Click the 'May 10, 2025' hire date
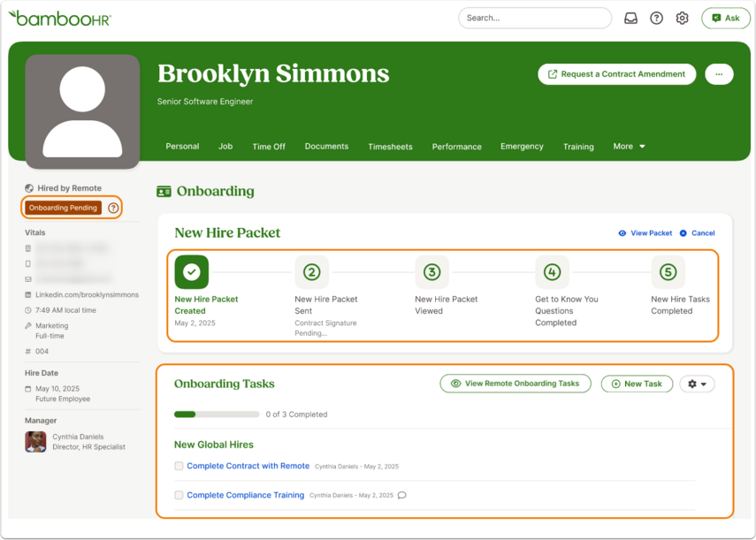 57,389
